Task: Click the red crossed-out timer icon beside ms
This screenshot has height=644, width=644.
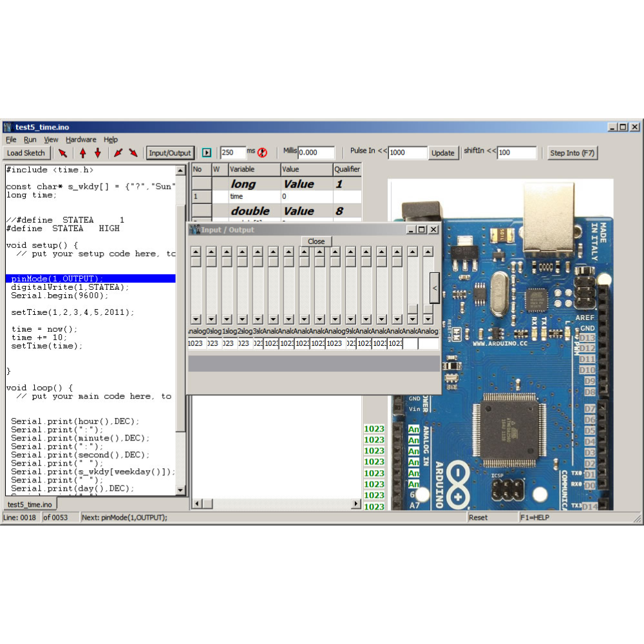Action: (262, 153)
